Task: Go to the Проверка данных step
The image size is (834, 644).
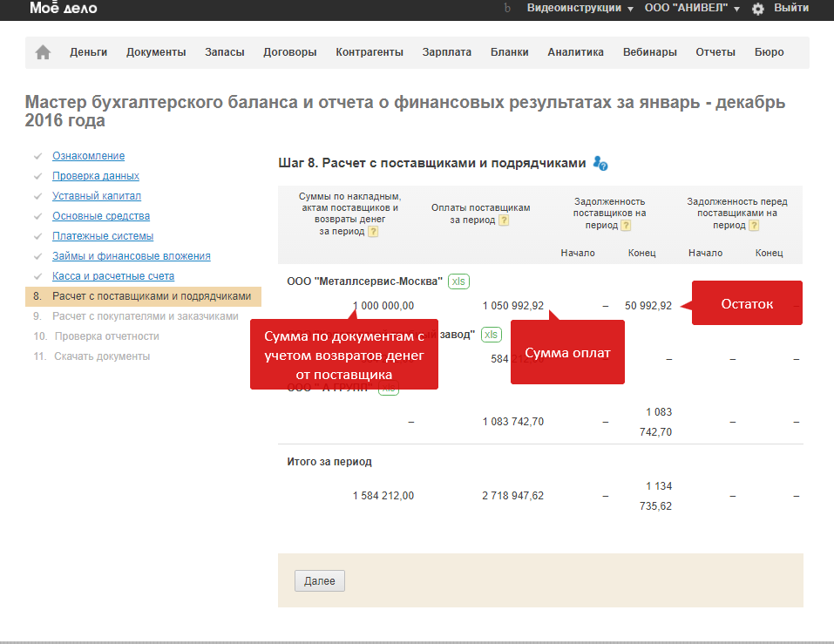Action: tap(96, 176)
